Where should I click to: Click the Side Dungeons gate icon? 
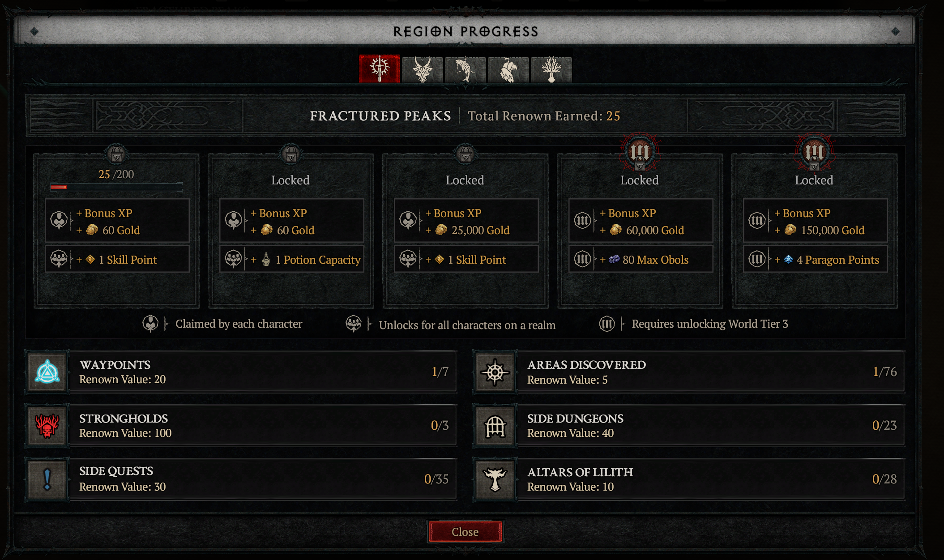point(495,426)
